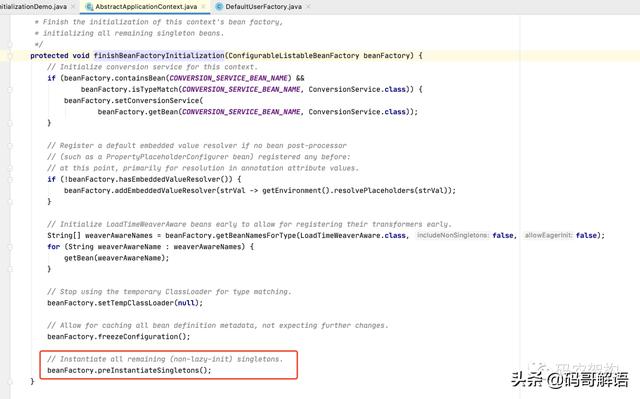Click the finishBeanFactoryInitialization method name
Image resolution: width=640 pixels, height=399 pixels.
[159, 55]
